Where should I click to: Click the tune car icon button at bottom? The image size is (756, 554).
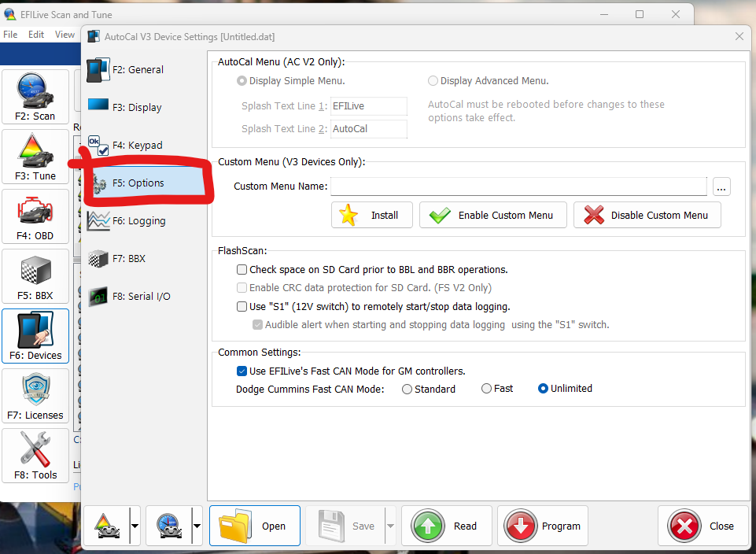pyautogui.click(x=107, y=526)
